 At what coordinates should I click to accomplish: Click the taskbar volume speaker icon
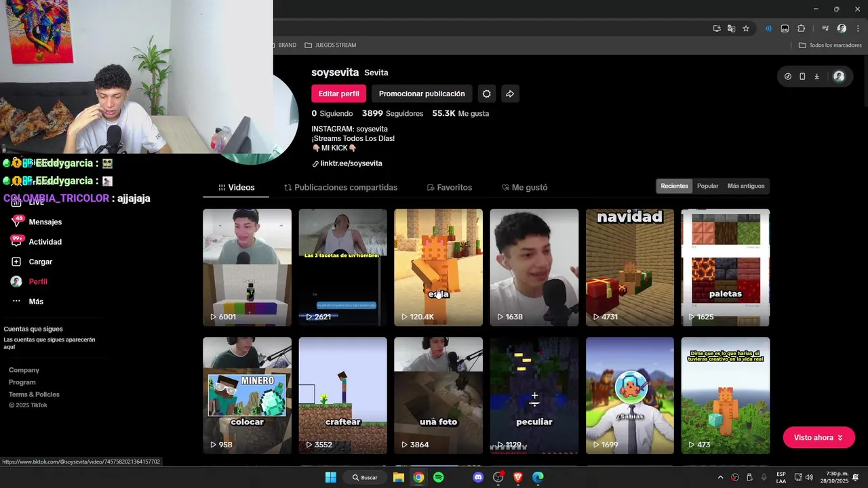pos(809,477)
